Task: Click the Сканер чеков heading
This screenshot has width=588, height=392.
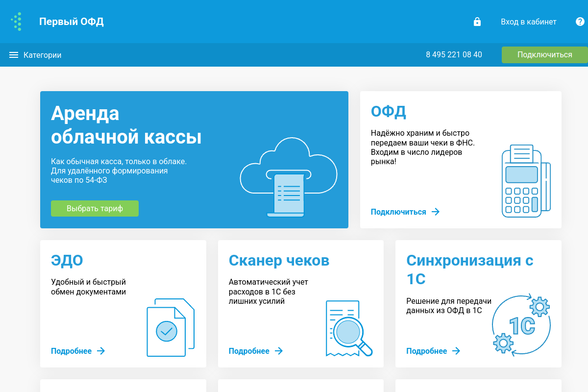Action: coord(279,261)
